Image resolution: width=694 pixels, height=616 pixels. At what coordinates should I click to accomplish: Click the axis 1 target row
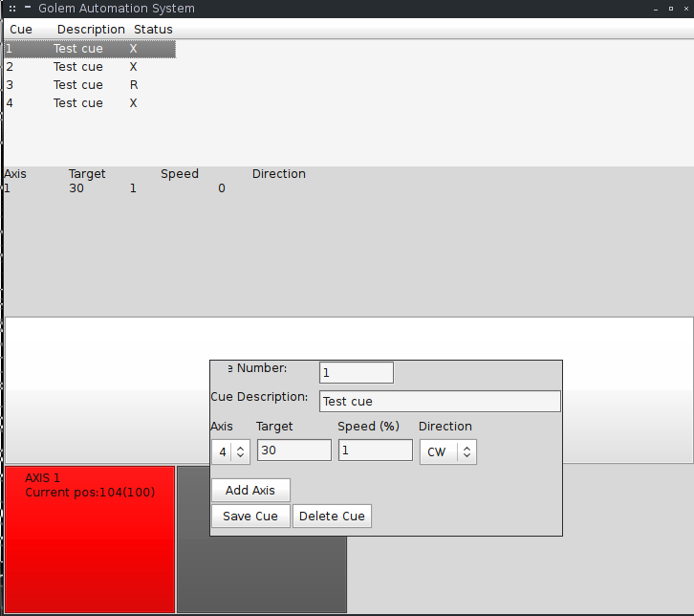[x=115, y=189]
